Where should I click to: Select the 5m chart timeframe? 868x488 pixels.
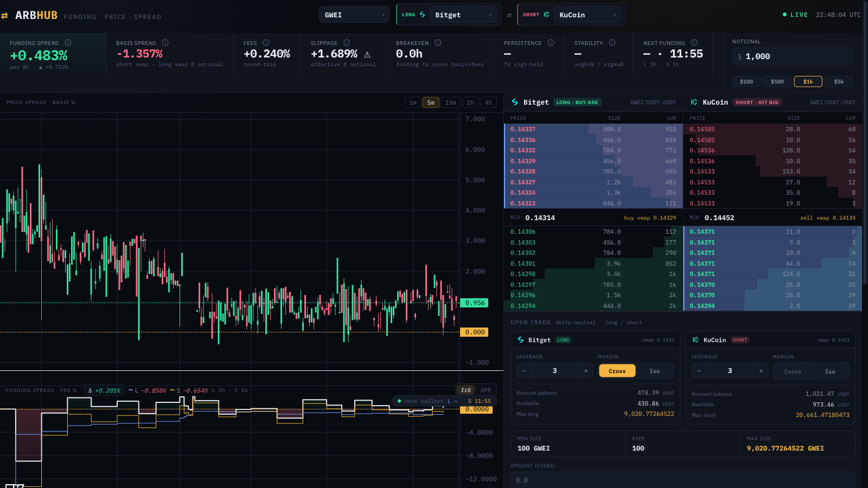[431, 102]
